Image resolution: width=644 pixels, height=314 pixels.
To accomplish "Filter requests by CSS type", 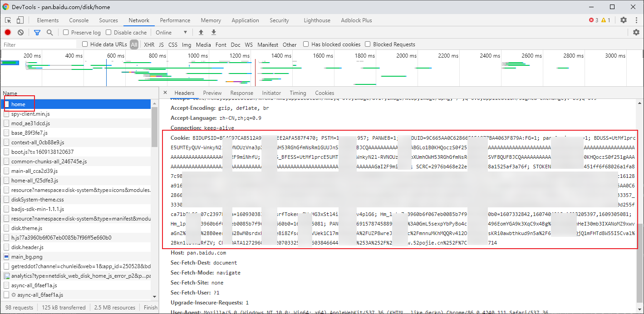I will point(173,44).
